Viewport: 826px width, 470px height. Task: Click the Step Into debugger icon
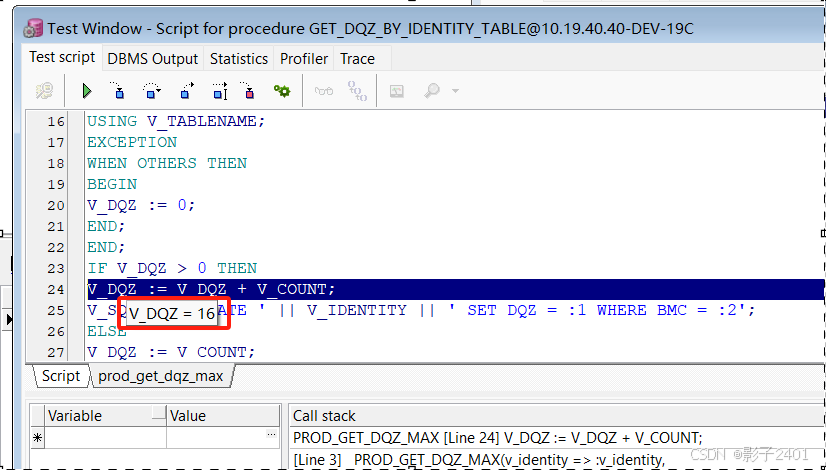coord(117,91)
